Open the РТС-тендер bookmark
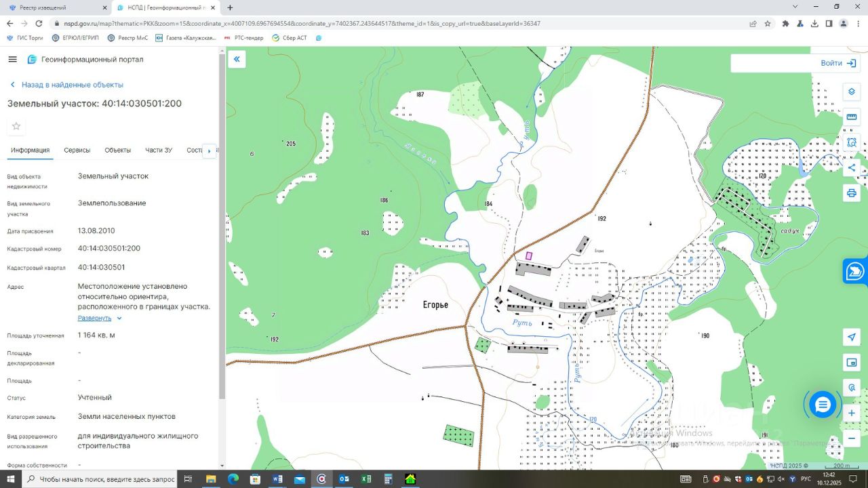Screen dimensions: 868x488 pos(243,38)
